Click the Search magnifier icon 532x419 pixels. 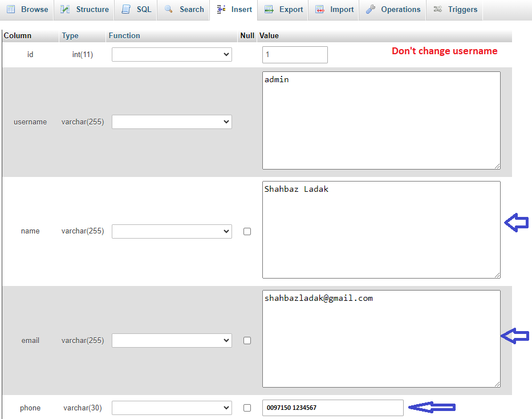pos(169,9)
